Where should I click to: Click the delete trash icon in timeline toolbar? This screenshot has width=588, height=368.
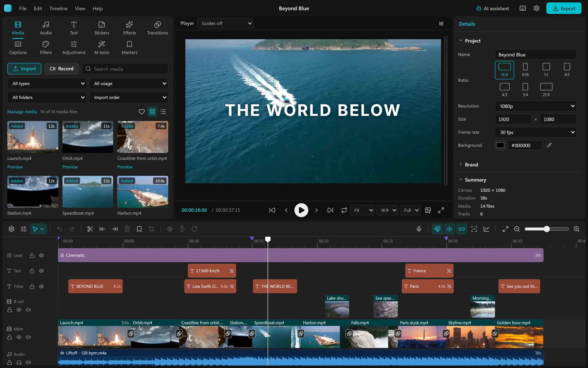click(x=127, y=229)
